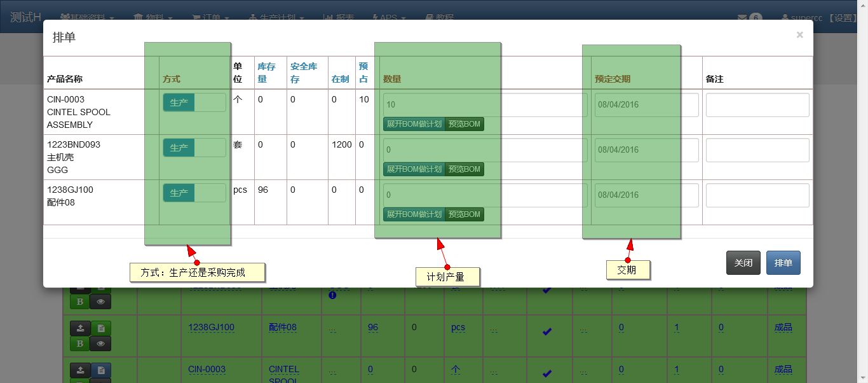Open the document icon next to CIN-0003
868x383 pixels.
(100, 370)
